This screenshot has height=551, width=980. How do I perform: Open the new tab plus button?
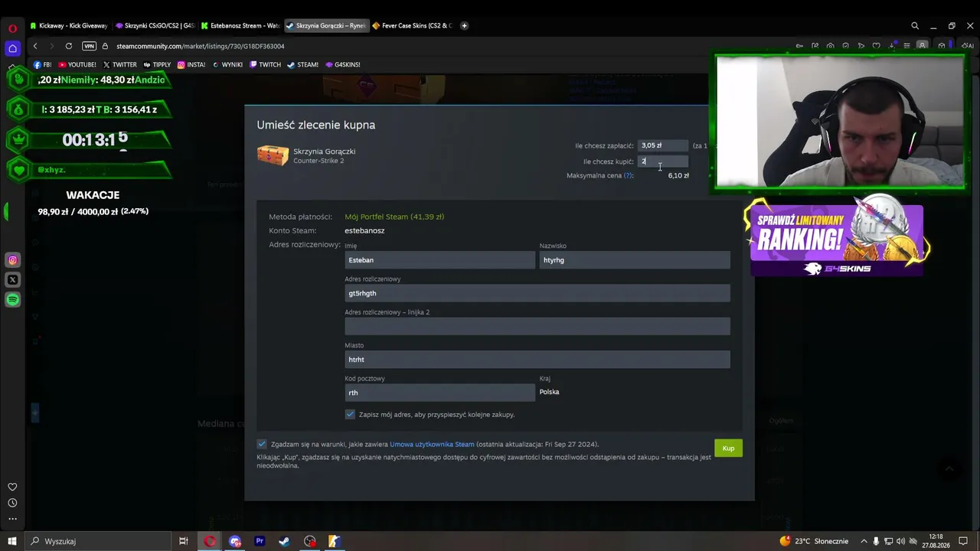(464, 25)
